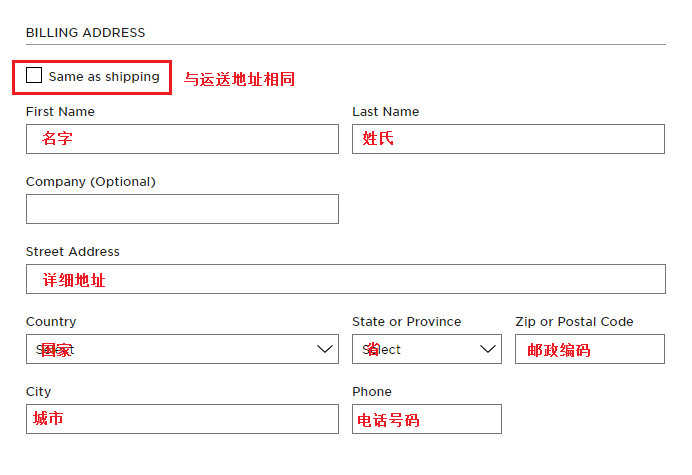Click the "Last Name" field label
This screenshot has height=475, width=692.
point(386,112)
